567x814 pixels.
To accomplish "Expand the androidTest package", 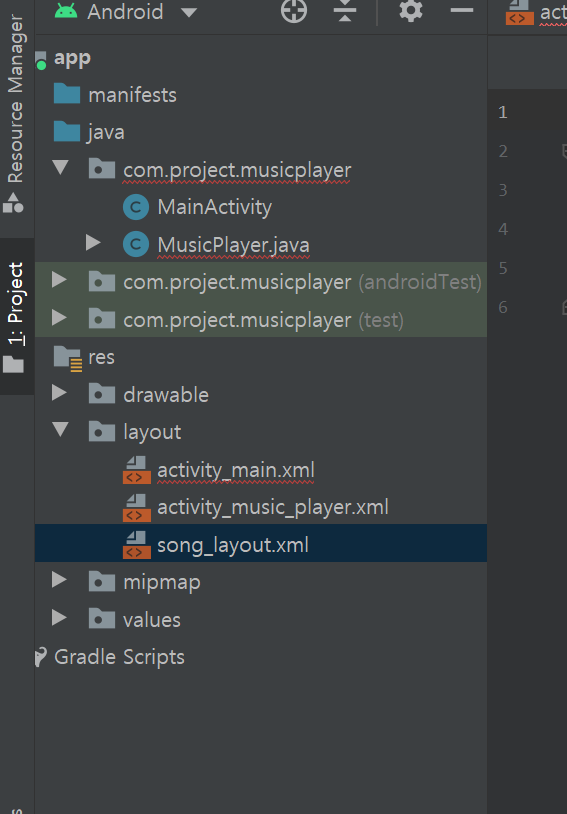I will [59, 280].
